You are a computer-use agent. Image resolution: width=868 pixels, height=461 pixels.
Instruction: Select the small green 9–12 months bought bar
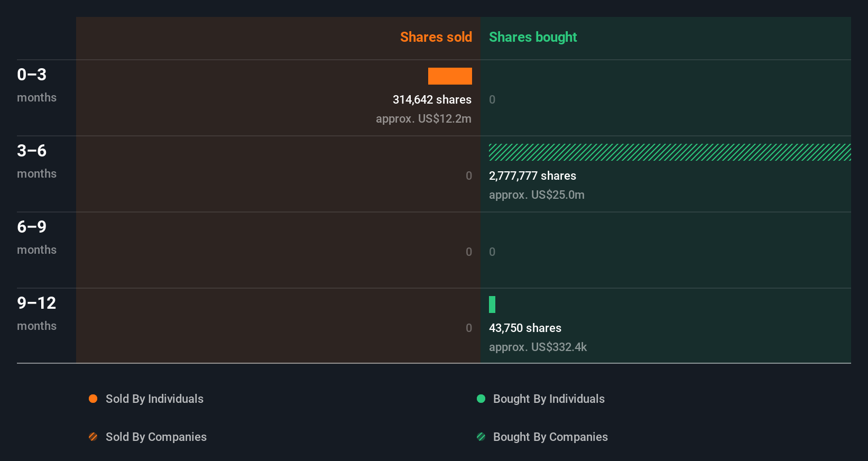(492, 305)
